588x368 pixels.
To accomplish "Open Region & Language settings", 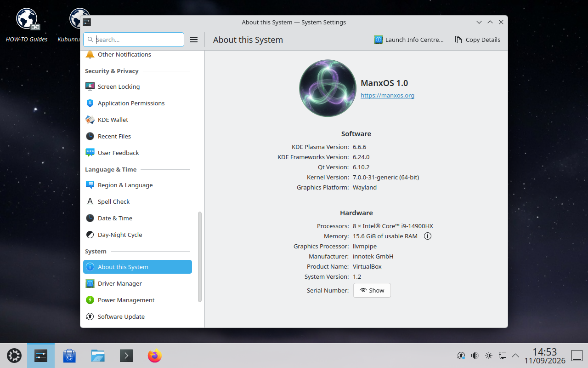I will pos(137,185).
